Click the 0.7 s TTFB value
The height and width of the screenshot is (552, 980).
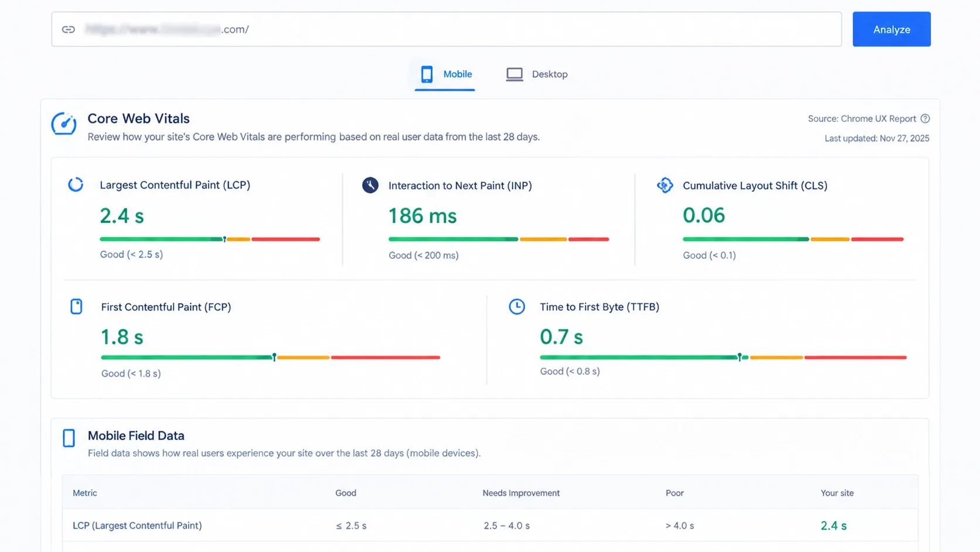click(x=561, y=337)
